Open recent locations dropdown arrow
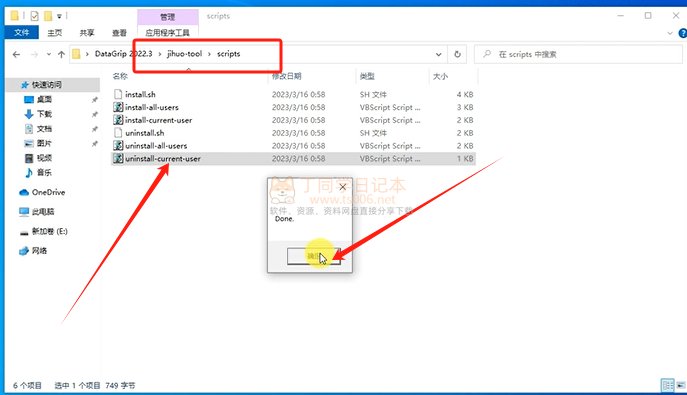This screenshot has width=687, height=395. 49,54
